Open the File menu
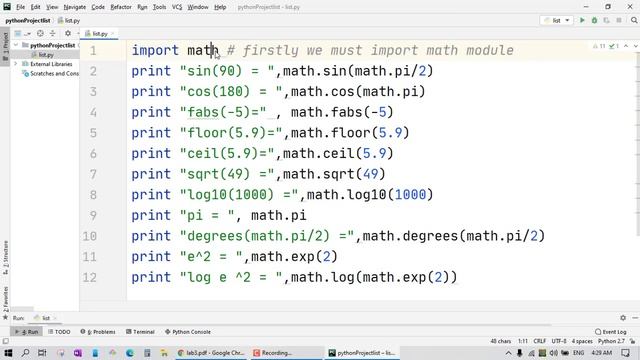640x360 pixels. [20, 7]
